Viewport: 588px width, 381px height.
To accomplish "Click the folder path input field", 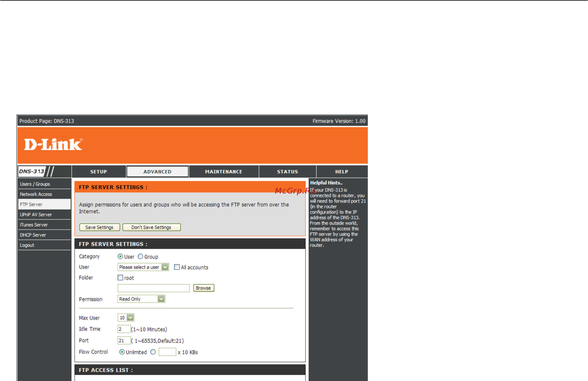I will [x=154, y=288].
